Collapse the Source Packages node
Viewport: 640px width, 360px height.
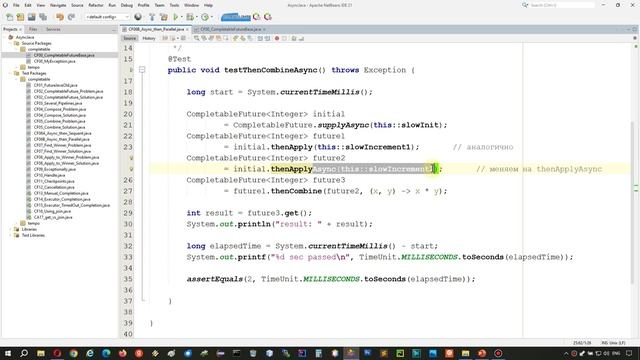tap(11, 43)
